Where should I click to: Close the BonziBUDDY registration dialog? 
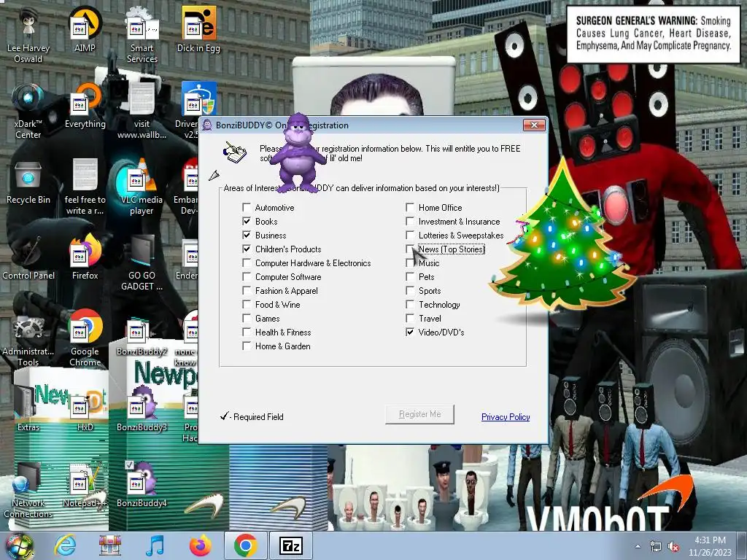[x=534, y=125]
